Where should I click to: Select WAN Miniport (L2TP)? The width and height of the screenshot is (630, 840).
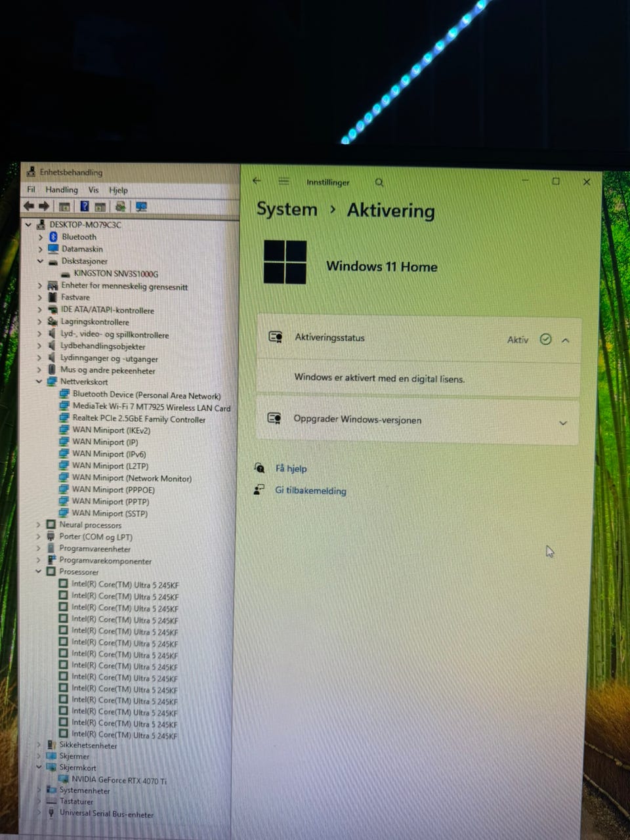110,466
